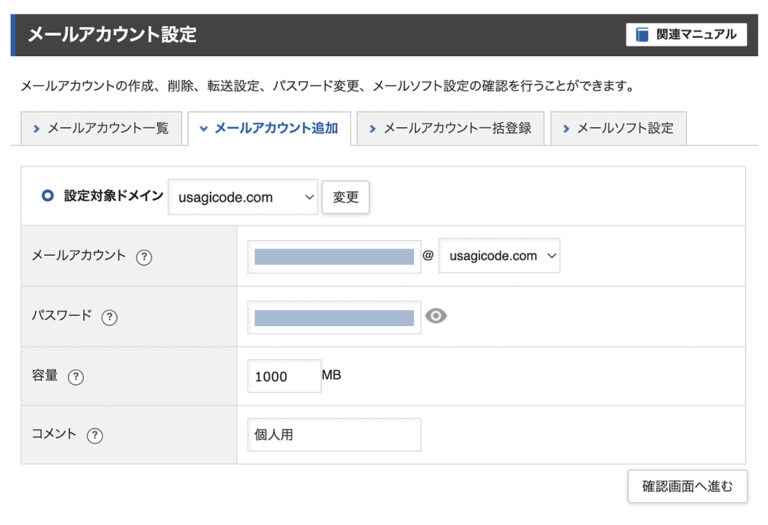Viewport: 768px width, 525px height.
Task: Click the help icon next to メールアカウント
Action: pos(144,257)
